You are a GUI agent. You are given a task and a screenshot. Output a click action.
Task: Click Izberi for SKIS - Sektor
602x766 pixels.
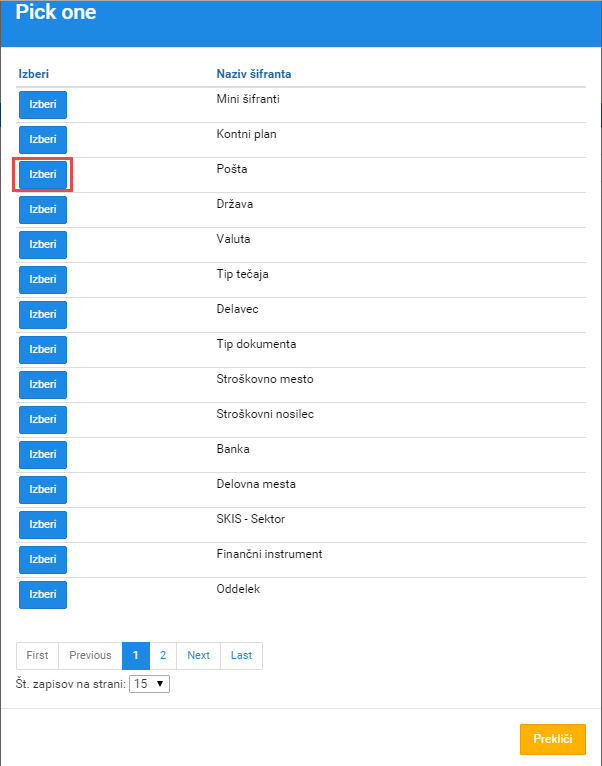click(43, 525)
